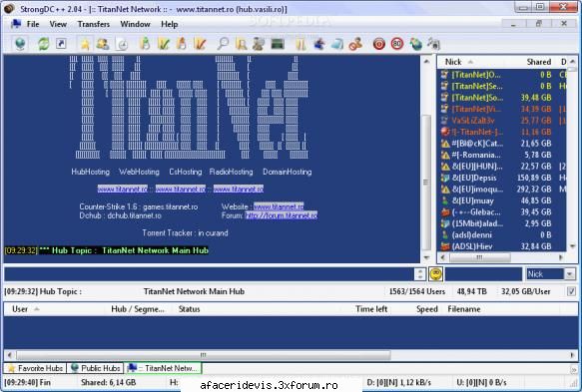The image size is (582, 392).
Task: Open the Notepad toolbar icon
Action: 337,44
